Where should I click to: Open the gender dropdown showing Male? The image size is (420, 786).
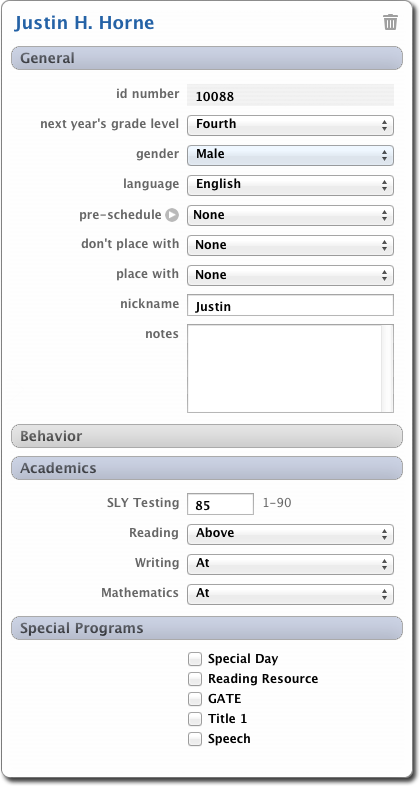(290, 155)
